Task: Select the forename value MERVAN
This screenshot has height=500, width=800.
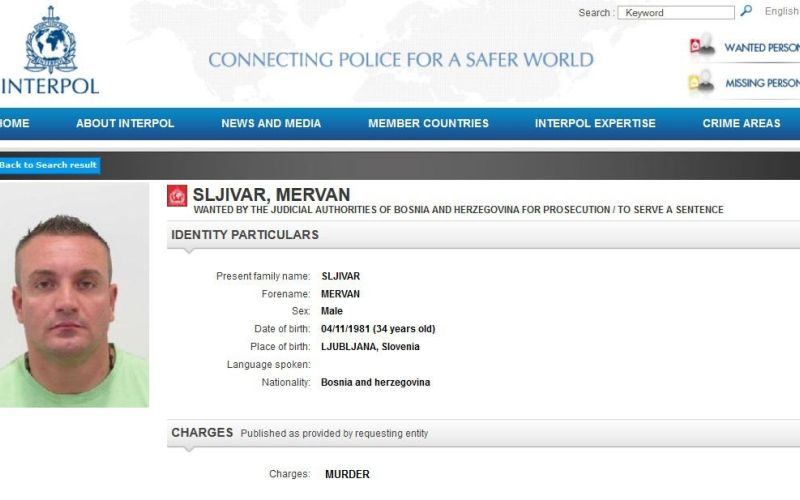Action: [x=340, y=294]
